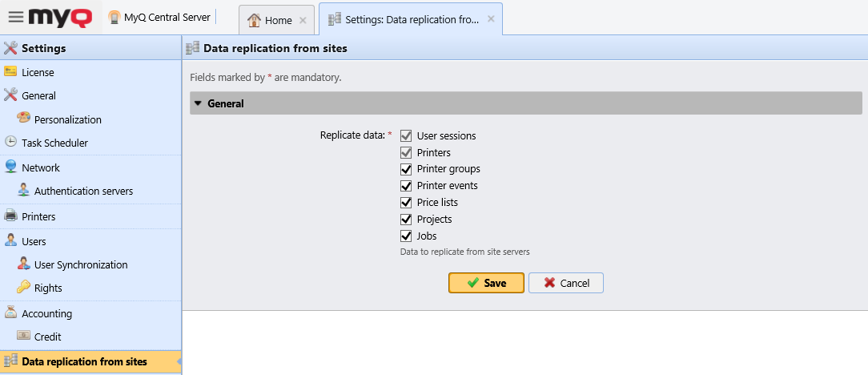The height and width of the screenshot is (375, 868).
Task: Open User Synchronization settings
Action: click(x=80, y=264)
